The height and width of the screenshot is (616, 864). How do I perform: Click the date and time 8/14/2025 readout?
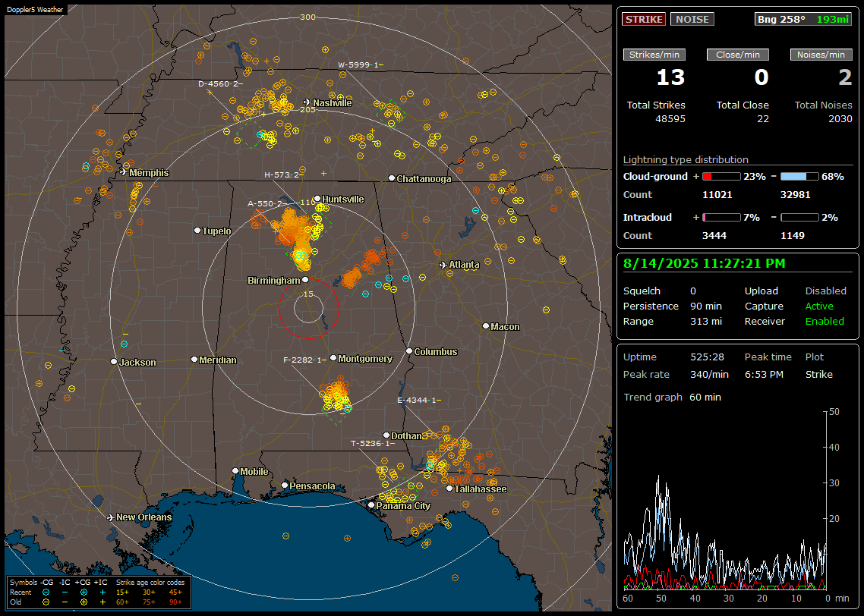(705, 263)
